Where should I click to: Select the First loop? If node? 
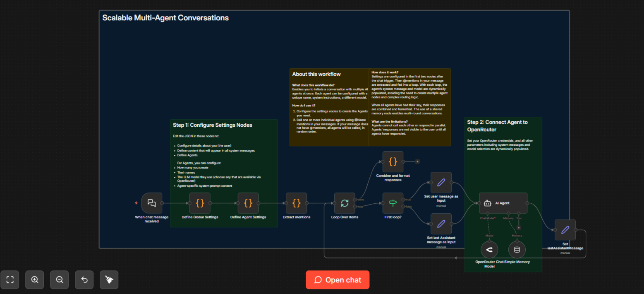tap(393, 203)
